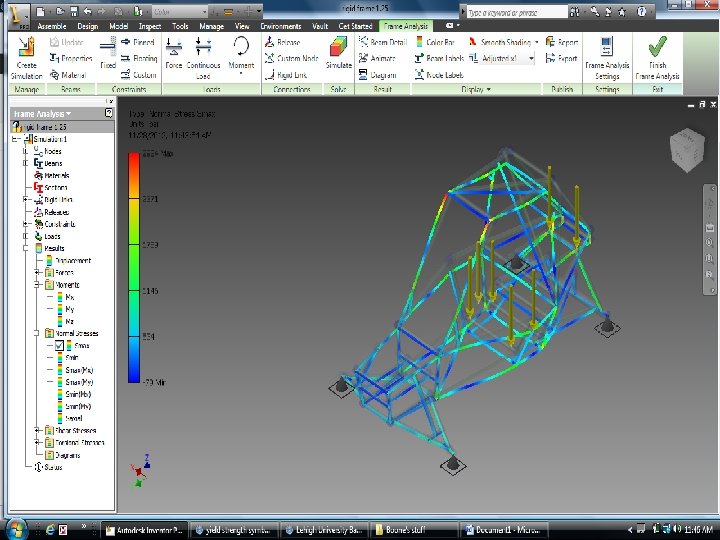Click the ViewCube in the viewport
Image resolution: width=720 pixels, height=540 pixels.
[685, 152]
